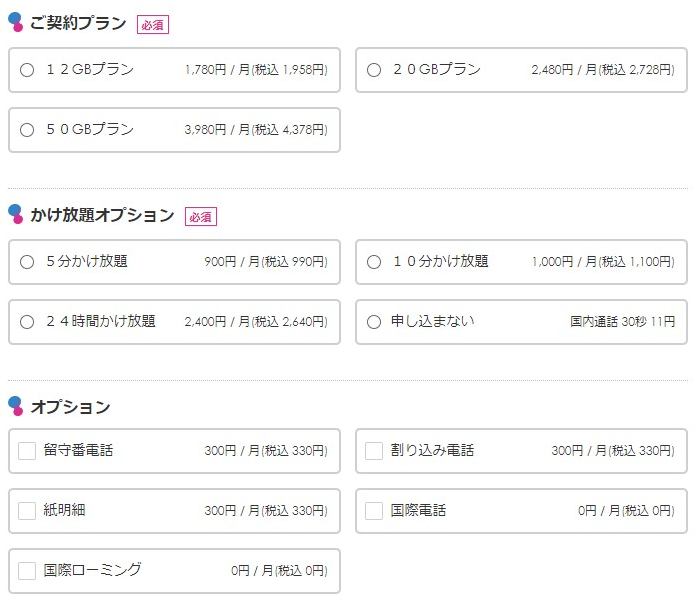Click the 50GB plan price 3,980円 label

click(x=207, y=130)
